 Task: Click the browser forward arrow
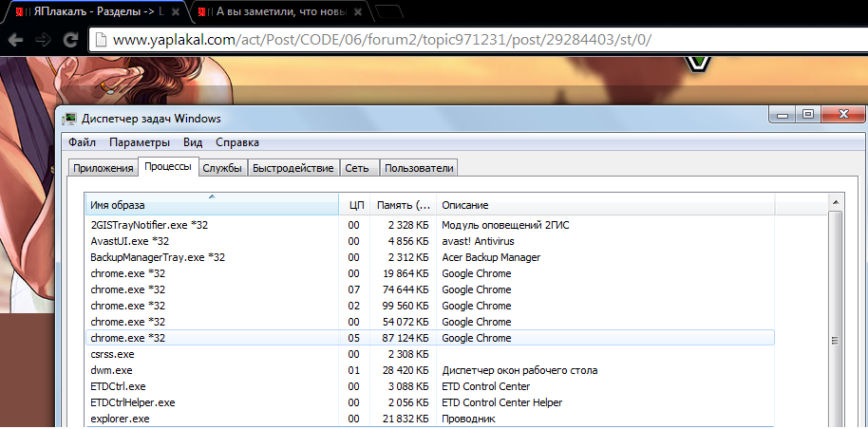coord(43,40)
